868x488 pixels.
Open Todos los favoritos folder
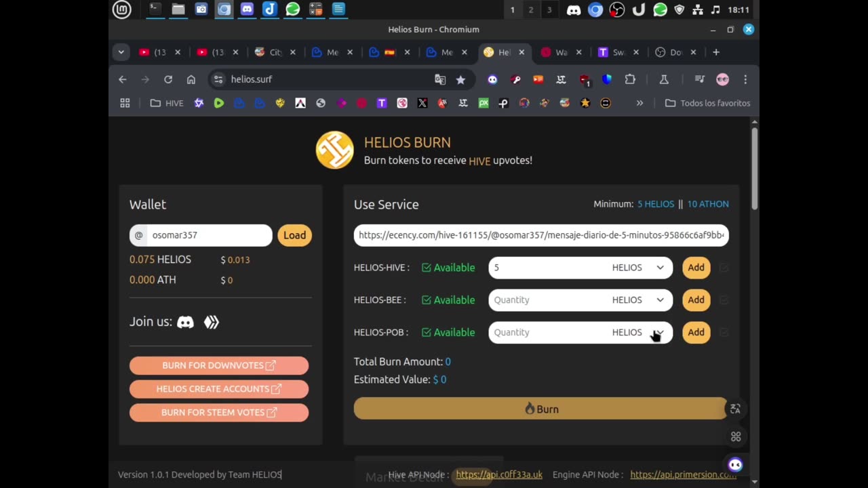point(708,103)
